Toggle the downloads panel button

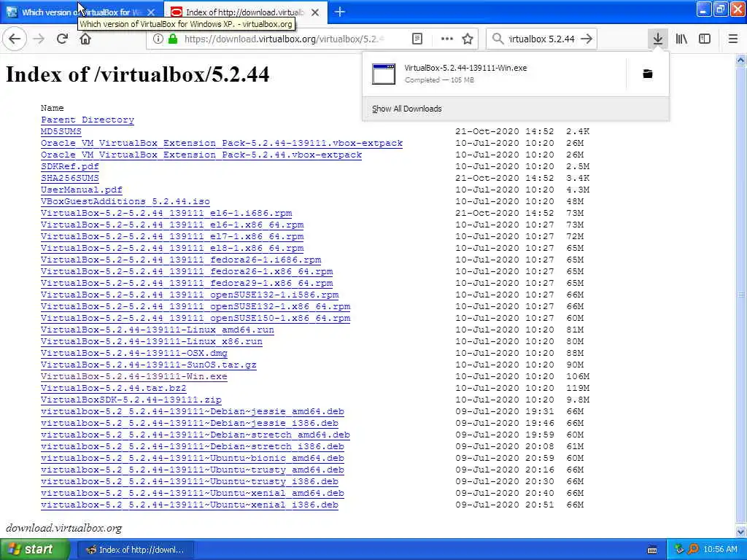click(x=658, y=39)
